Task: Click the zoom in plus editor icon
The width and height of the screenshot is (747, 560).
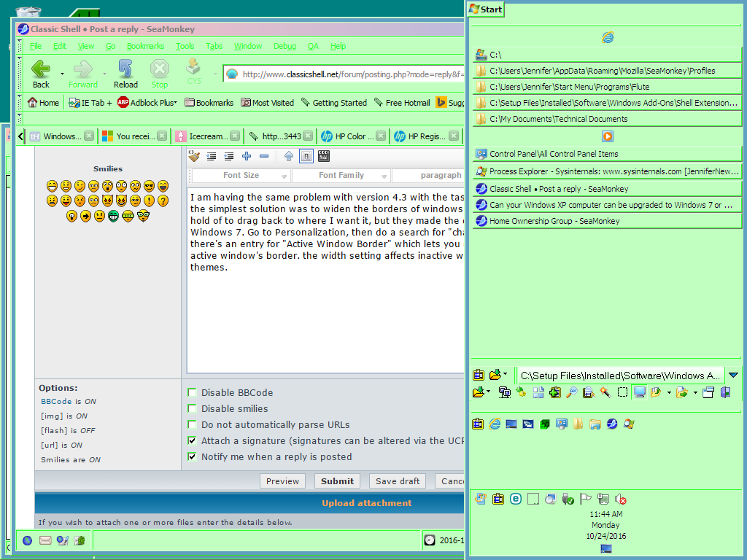Action: [247, 156]
